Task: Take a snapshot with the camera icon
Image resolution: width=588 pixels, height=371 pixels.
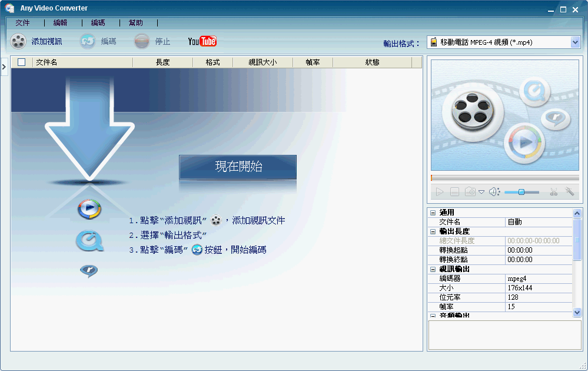Action: point(470,192)
